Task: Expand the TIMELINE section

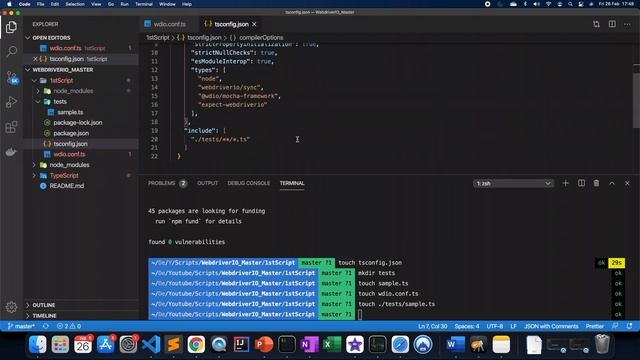Action: [x=44, y=316]
